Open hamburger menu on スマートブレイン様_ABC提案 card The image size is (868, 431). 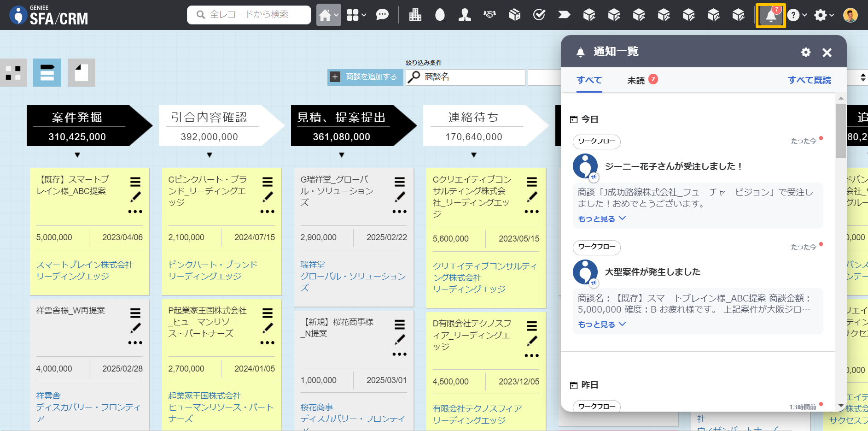[135, 182]
